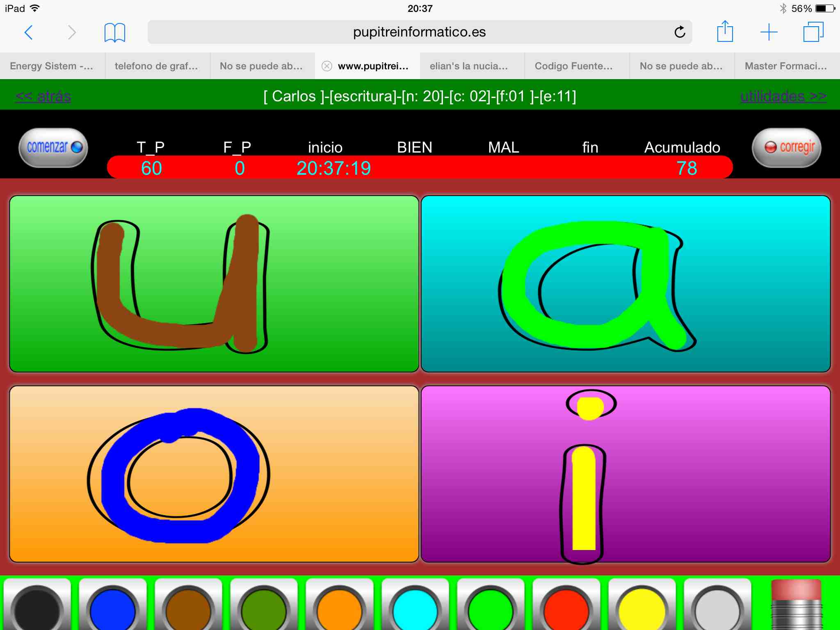Follow the << atrás link
Viewport: 840px width, 630px height.
tap(43, 96)
